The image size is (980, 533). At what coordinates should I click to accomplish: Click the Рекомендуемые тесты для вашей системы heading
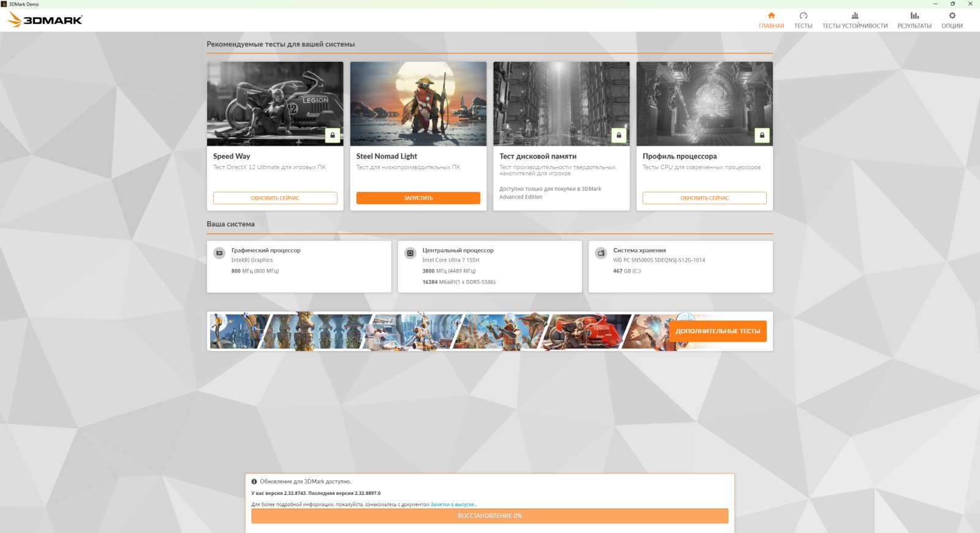(281, 44)
